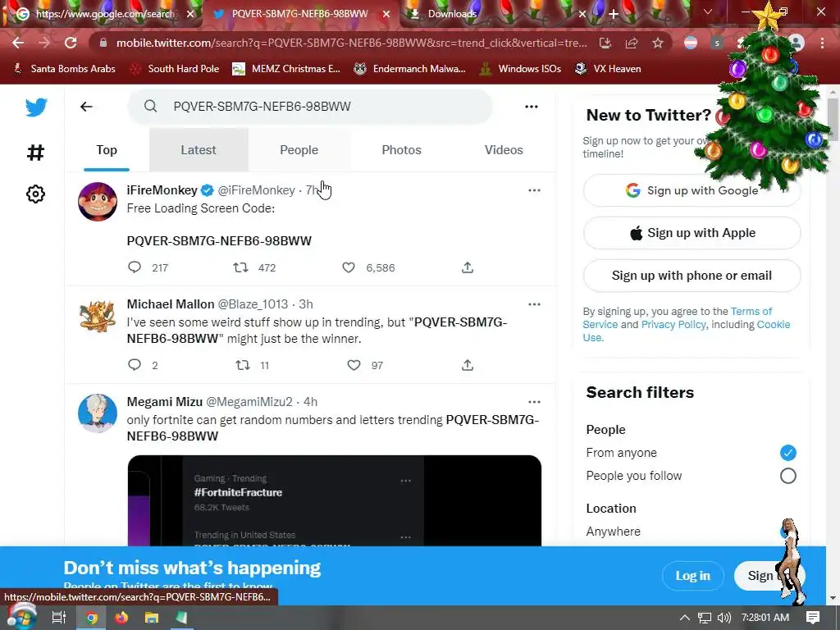Open Firefox from the taskbar
The height and width of the screenshot is (630, 840).
click(121, 618)
